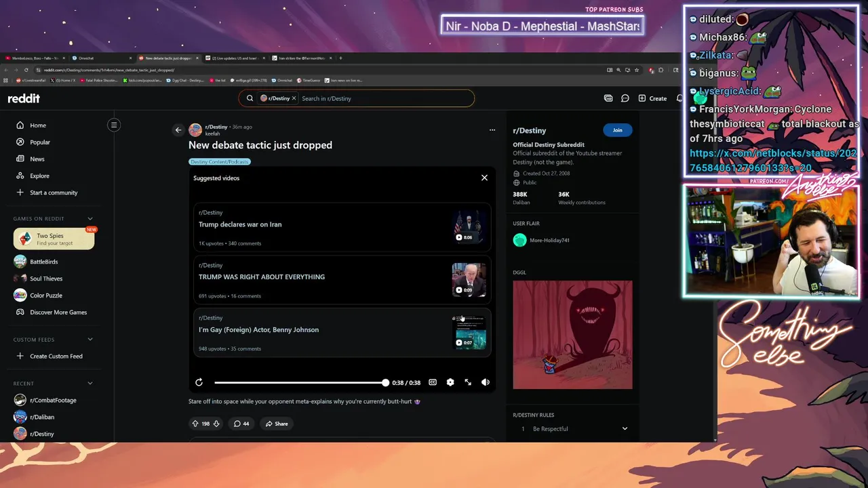This screenshot has height=488, width=868.
Task: Toggle closed captions on the video
Action: click(x=433, y=382)
